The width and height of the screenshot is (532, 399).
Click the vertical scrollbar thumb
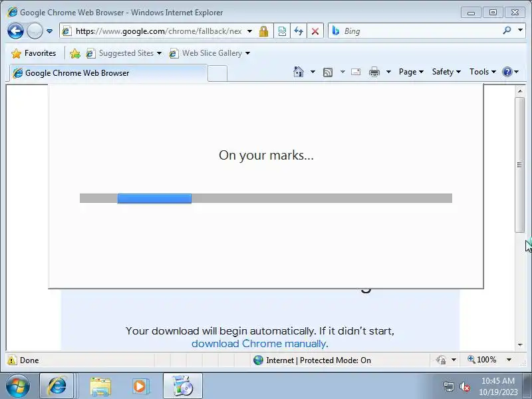pyautogui.click(x=520, y=165)
